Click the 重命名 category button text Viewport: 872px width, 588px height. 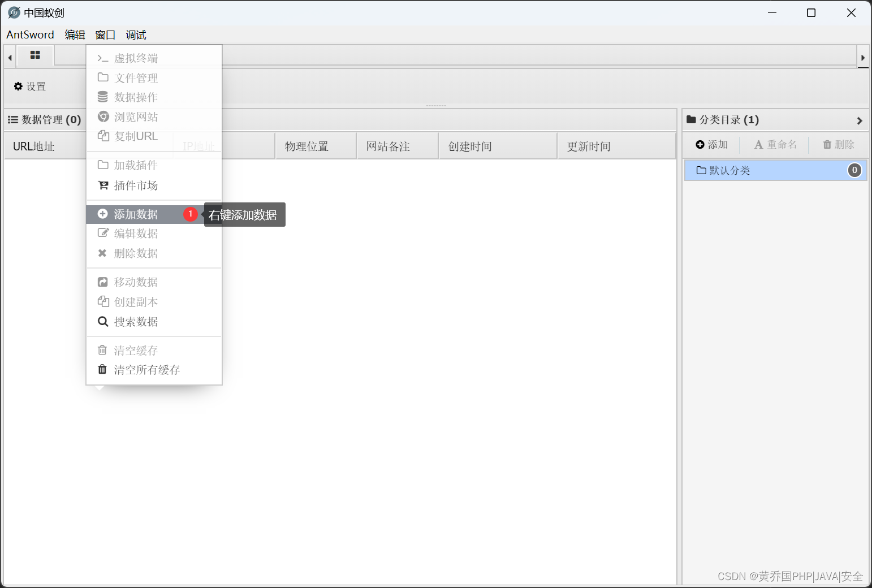[x=782, y=145]
